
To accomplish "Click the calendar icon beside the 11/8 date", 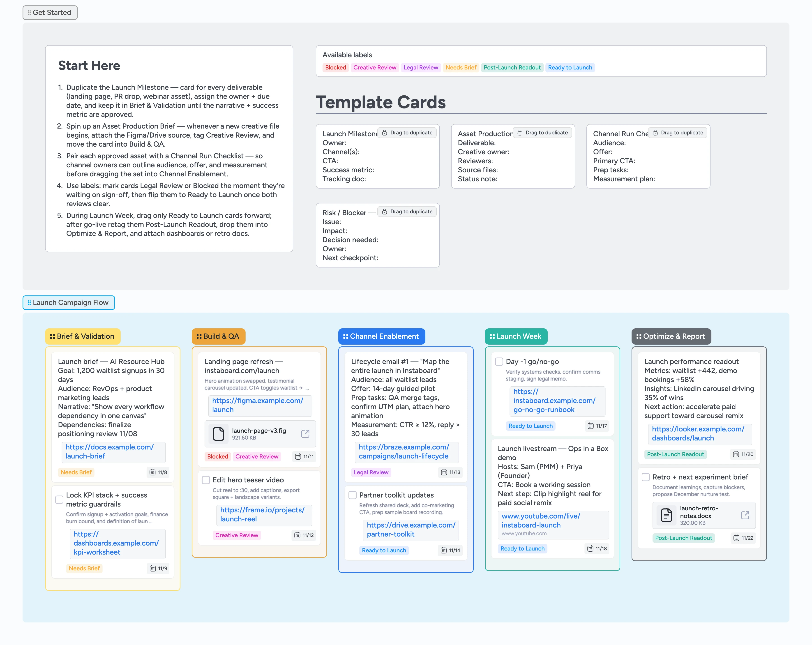I will (x=152, y=472).
